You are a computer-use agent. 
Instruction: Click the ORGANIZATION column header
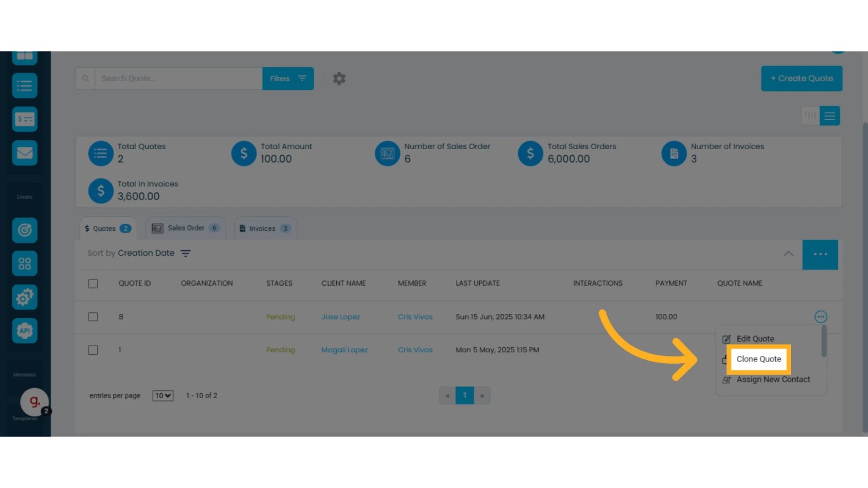coord(207,284)
